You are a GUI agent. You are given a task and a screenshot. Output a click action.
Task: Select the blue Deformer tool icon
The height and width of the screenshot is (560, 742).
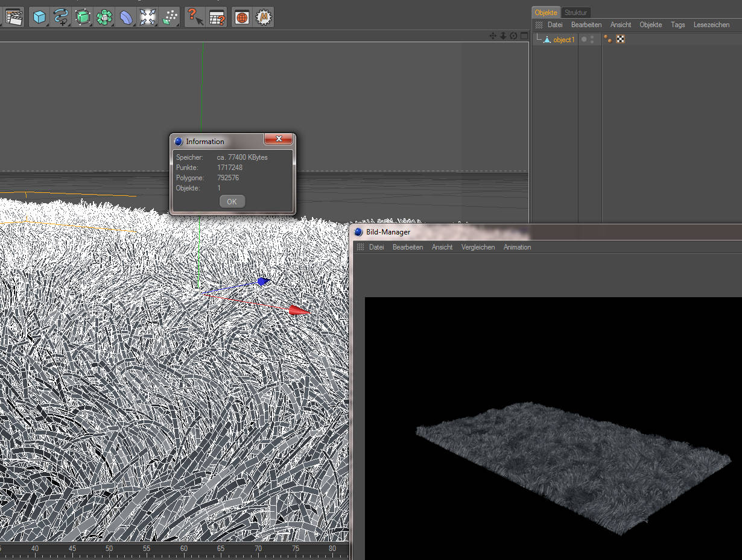tap(126, 17)
